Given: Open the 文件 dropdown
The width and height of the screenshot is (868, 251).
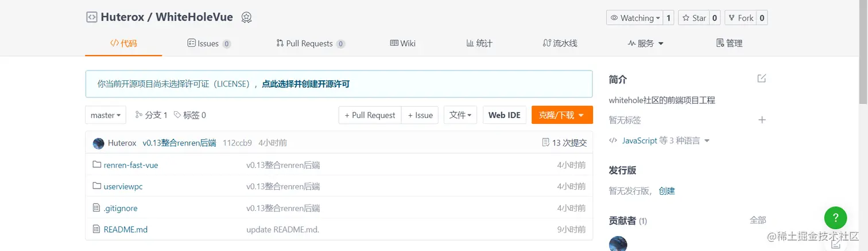Looking at the screenshot, I should (460, 115).
